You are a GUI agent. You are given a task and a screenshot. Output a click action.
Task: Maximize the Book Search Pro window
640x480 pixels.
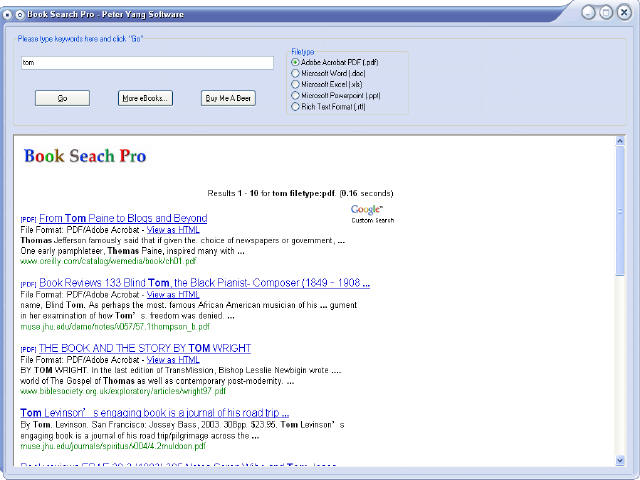[x=606, y=13]
